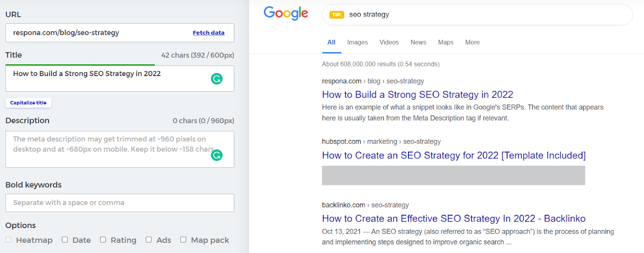The image size is (644, 253).
Task: Open the Images tab
Action: 357,42
